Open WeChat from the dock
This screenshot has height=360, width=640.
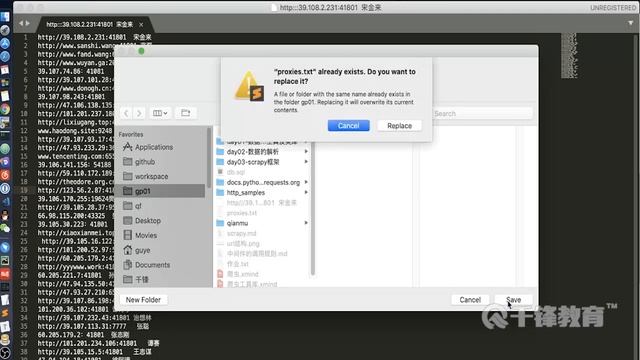(5, 228)
